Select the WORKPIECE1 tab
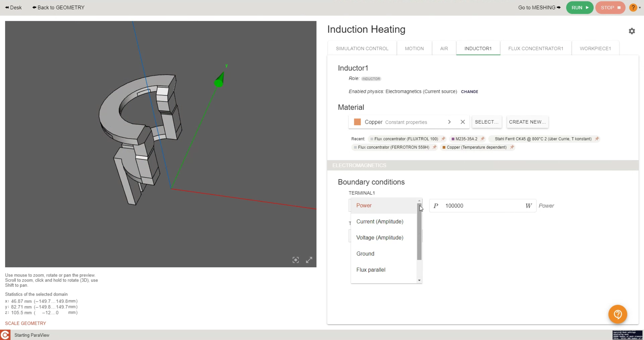 [595, 48]
